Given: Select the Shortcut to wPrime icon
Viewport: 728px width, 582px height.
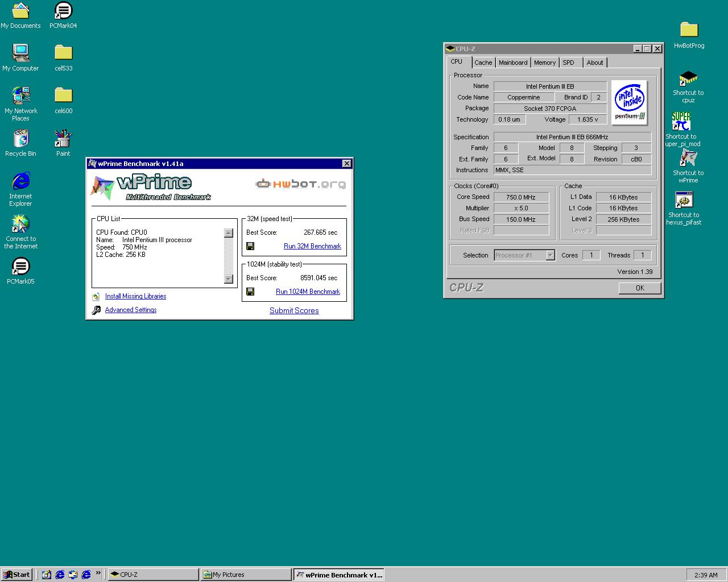Looking at the screenshot, I should click(688, 167).
